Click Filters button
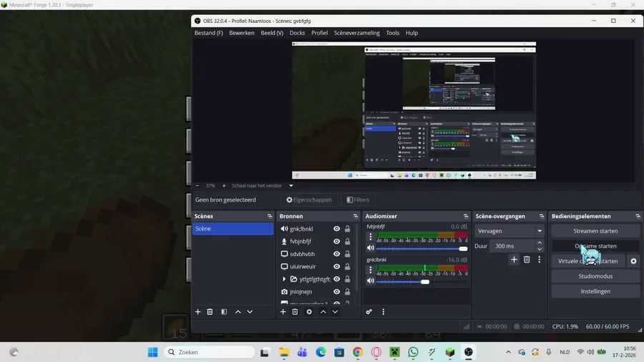This screenshot has height=362, width=644. (358, 200)
